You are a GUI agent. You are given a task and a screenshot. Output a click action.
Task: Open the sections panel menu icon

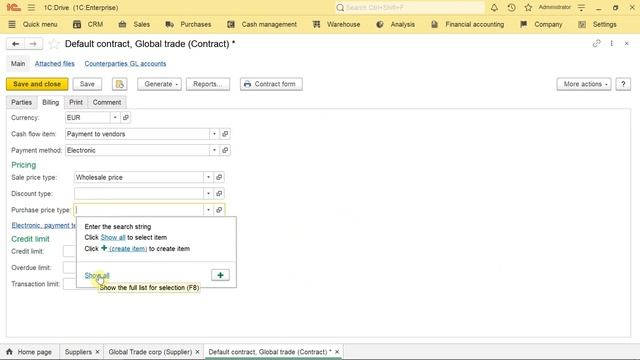point(12,24)
